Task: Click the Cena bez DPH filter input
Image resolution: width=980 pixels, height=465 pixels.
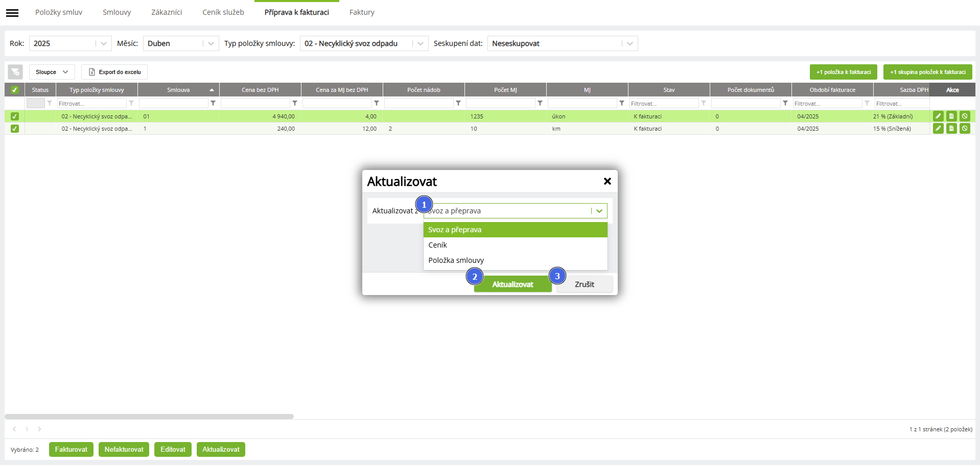Action: [x=255, y=103]
